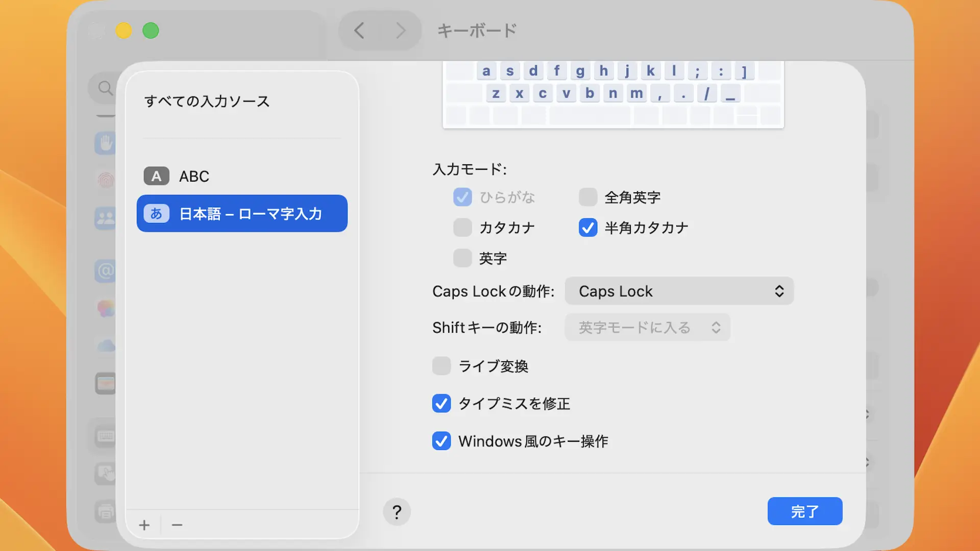Check the 全角英字 input mode
980x551 pixels.
tap(588, 197)
